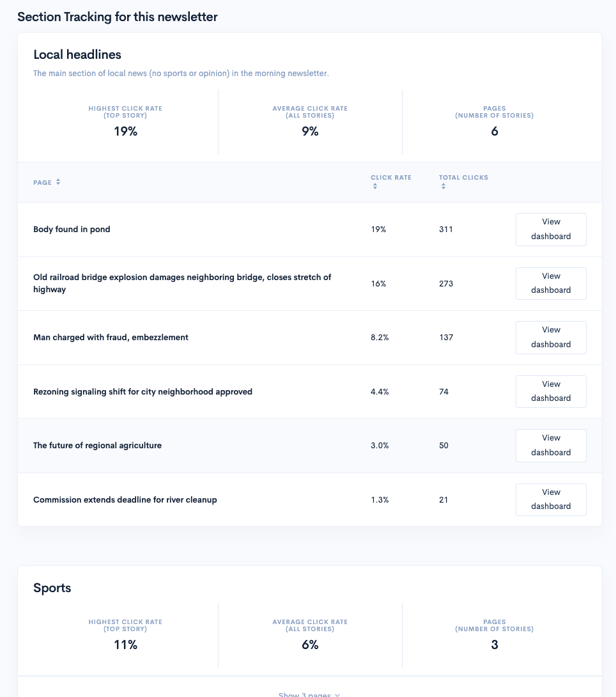Click the Sports section header
Viewport: 616px width, 697px height.
point(52,588)
